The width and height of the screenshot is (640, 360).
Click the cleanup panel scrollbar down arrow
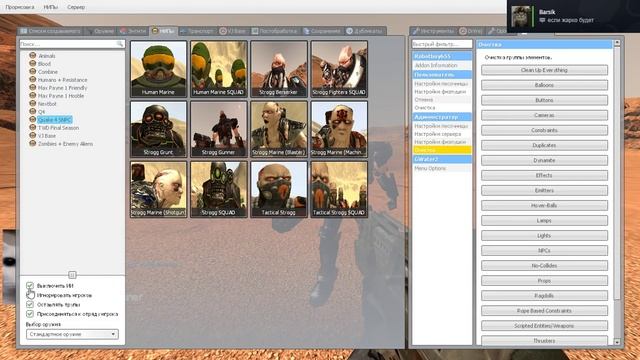click(617, 342)
